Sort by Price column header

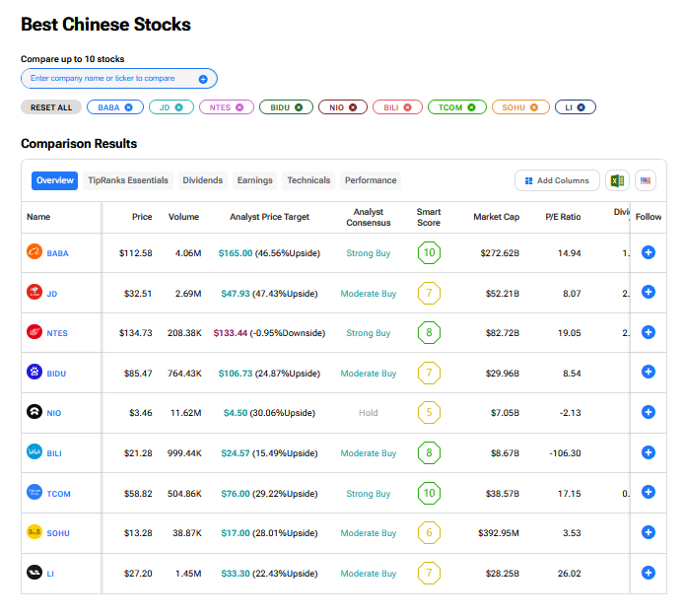pos(142,217)
